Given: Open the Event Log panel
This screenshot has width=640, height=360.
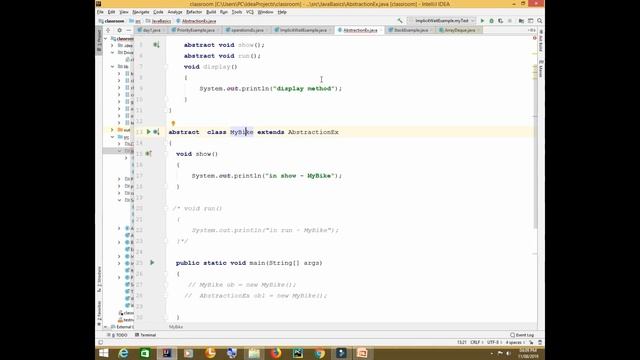Looking at the screenshot, I should pyautogui.click(x=522, y=335).
